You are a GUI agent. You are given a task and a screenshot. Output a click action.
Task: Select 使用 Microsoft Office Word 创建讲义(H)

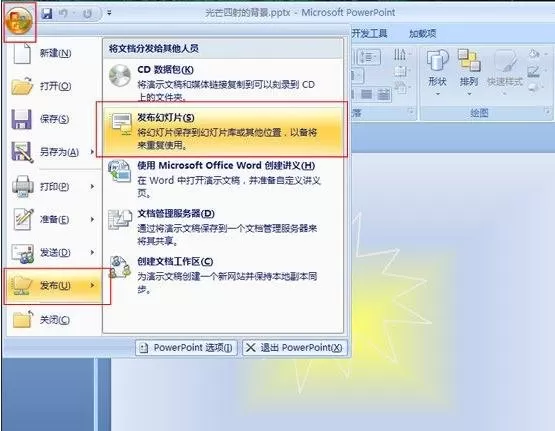(223, 178)
